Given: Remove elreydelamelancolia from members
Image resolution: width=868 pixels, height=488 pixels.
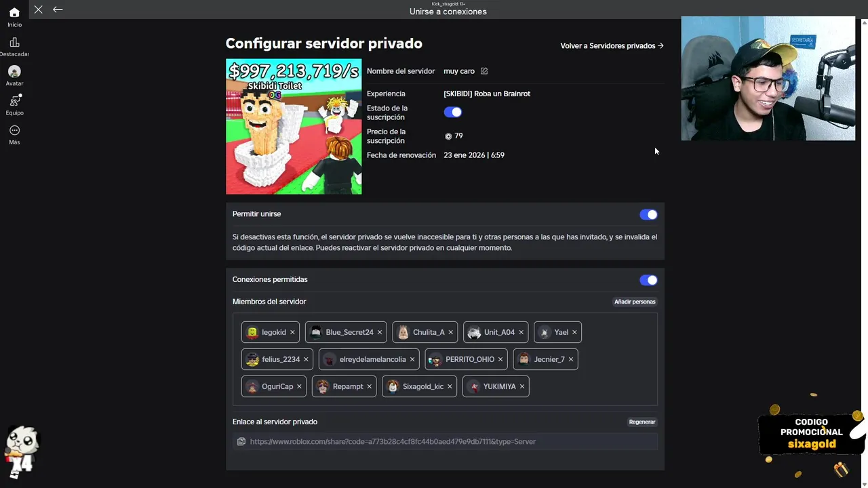Looking at the screenshot, I should click(x=412, y=359).
